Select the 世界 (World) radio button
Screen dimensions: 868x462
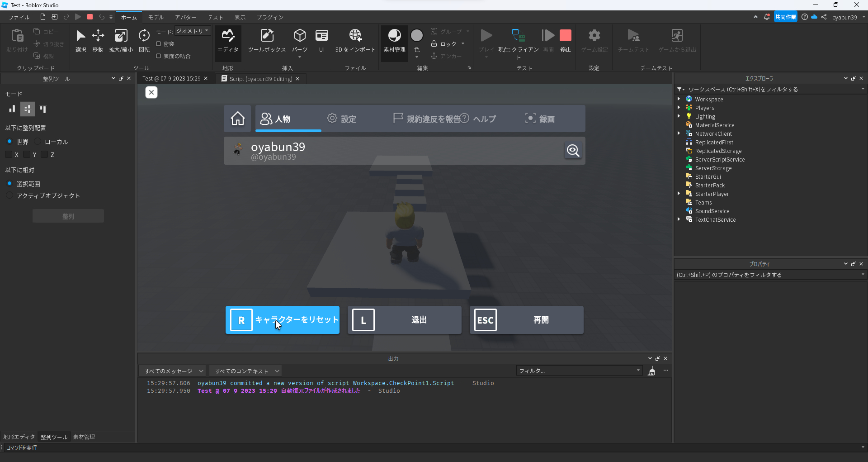pos(9,142)
